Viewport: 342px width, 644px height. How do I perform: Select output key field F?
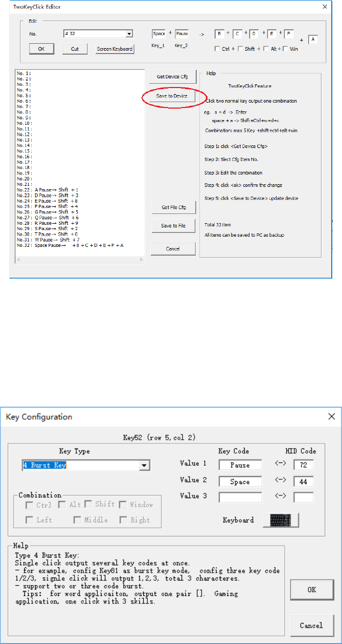(x=289, y=33)
